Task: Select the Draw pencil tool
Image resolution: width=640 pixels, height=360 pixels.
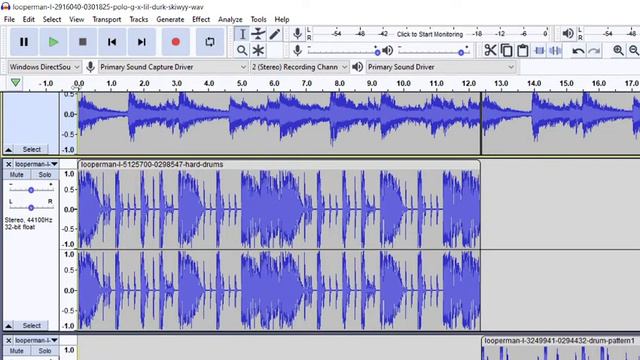Action: click(x=274, y=34)
